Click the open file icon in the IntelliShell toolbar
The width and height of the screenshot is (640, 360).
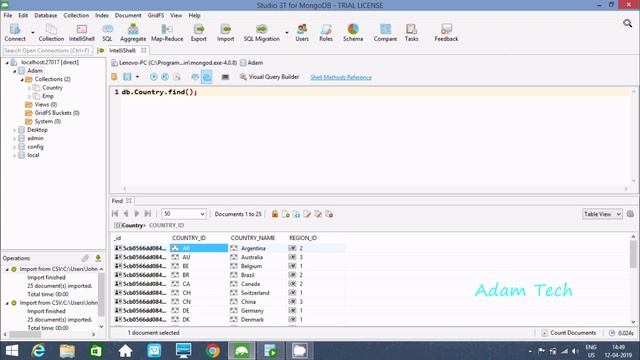tap(114, 77)
